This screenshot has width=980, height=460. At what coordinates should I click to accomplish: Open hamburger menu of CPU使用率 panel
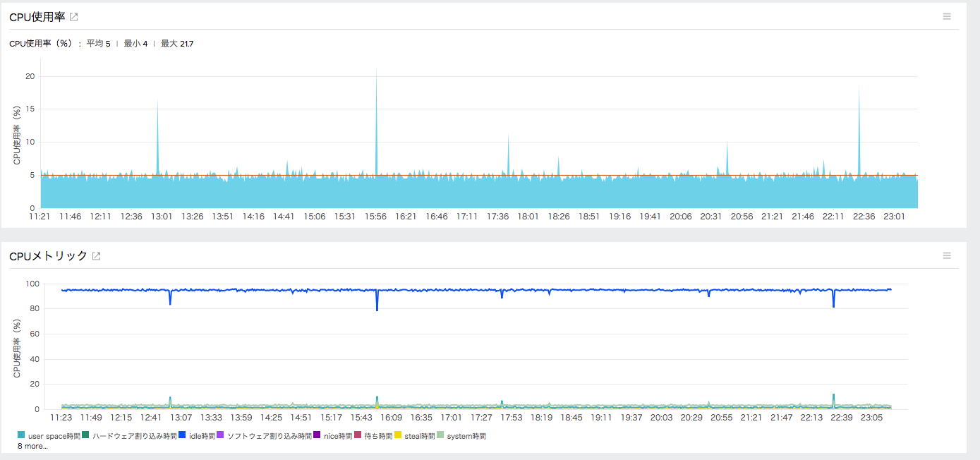tap(947, 16)
